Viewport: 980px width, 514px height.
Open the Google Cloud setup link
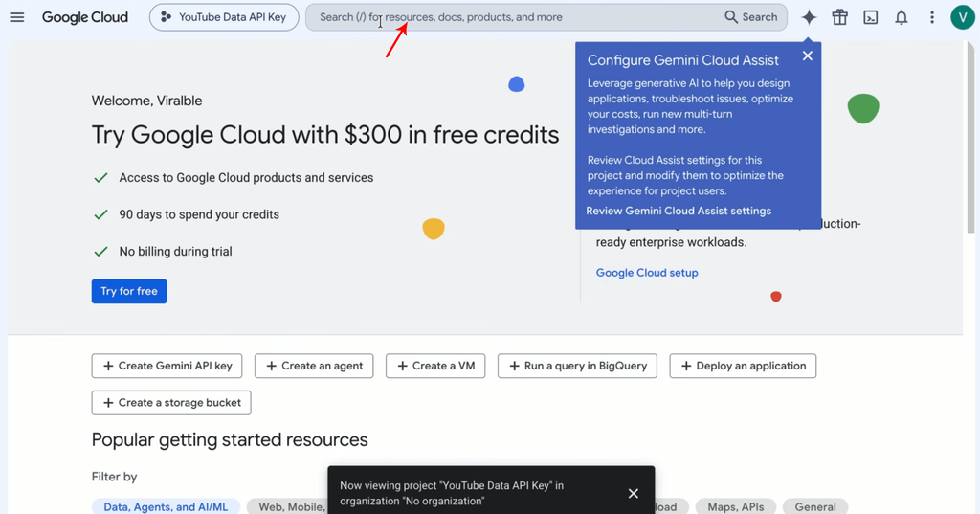647,273
